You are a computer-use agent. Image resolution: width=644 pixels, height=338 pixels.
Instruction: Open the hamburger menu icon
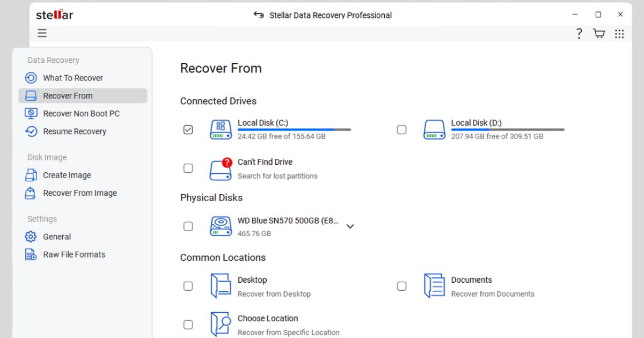(x=42, y=33)
